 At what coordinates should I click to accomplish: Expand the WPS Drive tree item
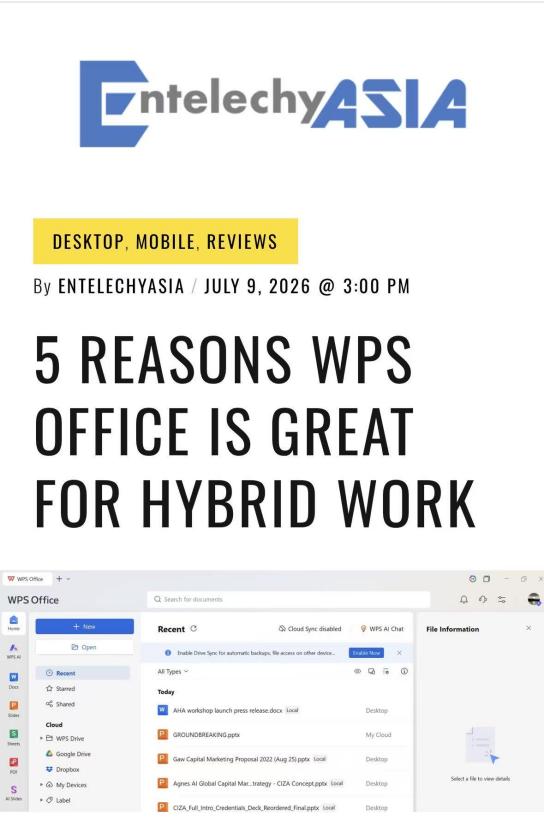pyautogui.click(x=41, y=738)
